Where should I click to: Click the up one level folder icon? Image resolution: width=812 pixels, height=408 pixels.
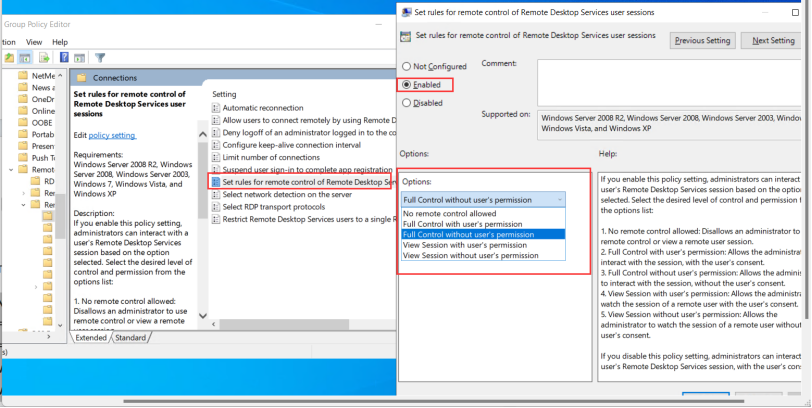[9, 58]
